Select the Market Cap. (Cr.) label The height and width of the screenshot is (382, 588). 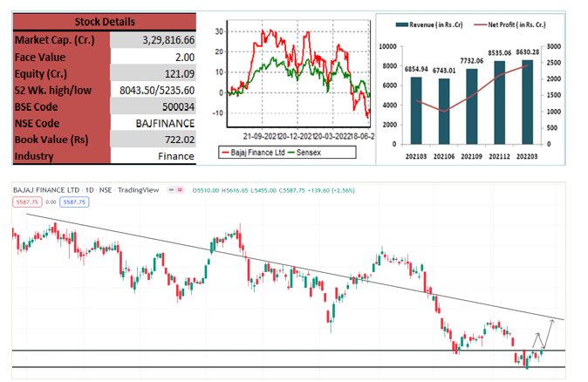click(x=55, y=40)
